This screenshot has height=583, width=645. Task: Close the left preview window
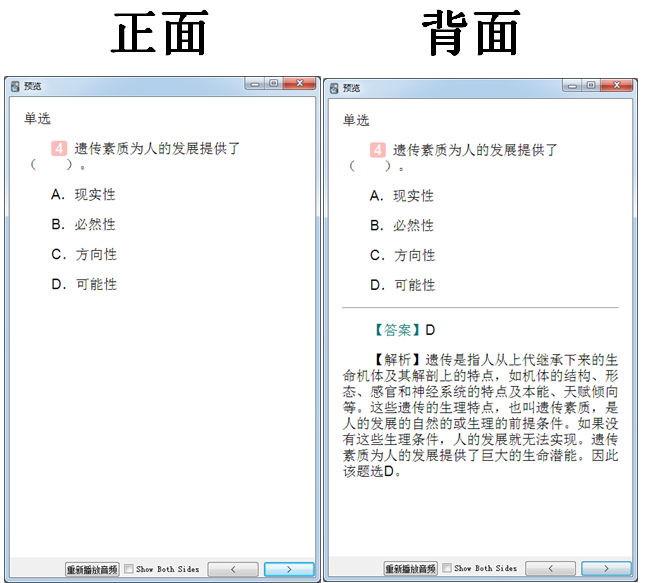300,84
